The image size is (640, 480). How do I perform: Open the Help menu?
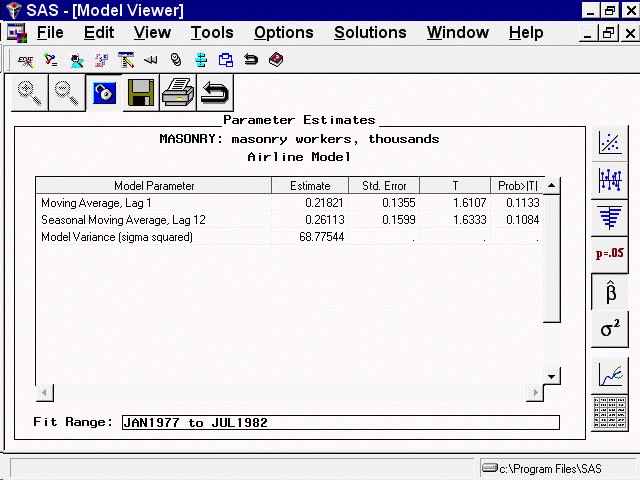tap(526, 33)
